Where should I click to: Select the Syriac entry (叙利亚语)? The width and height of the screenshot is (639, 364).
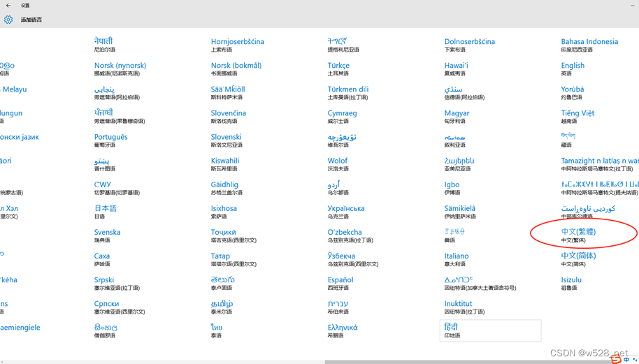click(455, 140)
